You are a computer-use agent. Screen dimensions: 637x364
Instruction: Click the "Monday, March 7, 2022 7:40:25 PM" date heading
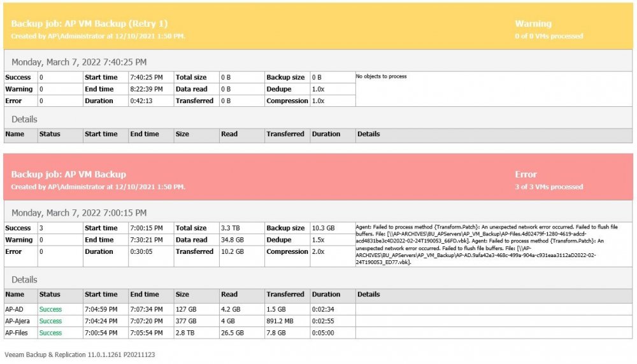tap(79, 62)
